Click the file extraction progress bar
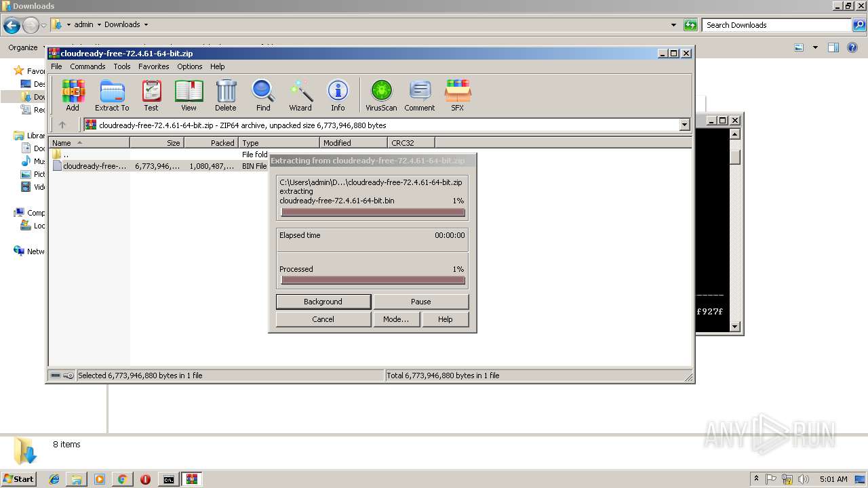This screenshot has height=488, width=868. pyautogui.click(x=373, y=212)
